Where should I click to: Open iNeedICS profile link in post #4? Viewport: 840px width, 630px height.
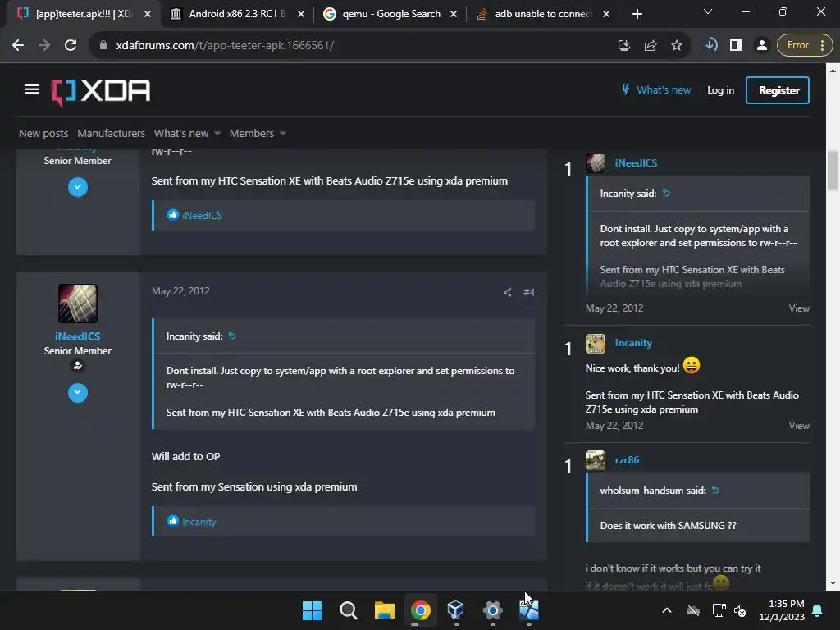click(78, 336)
